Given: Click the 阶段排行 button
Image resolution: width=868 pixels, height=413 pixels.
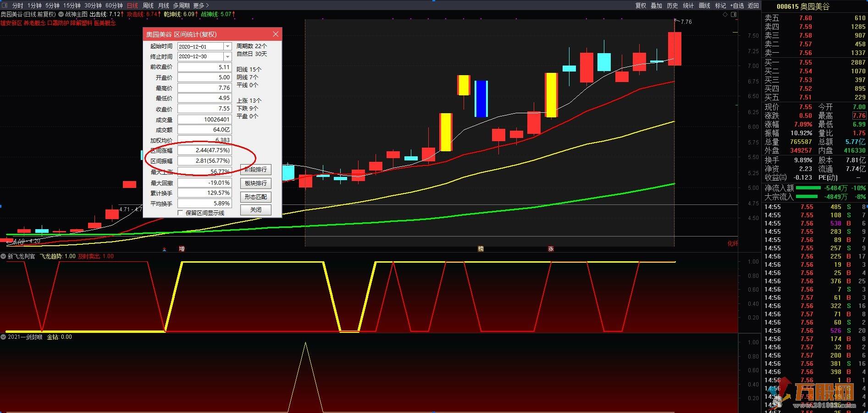Looking at the screenshot, I should (x=256, y=170).
